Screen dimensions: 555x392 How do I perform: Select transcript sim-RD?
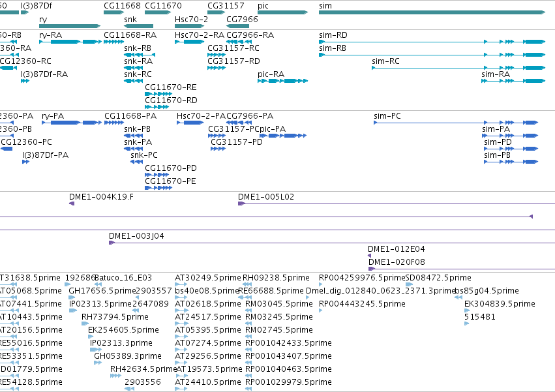432,42
